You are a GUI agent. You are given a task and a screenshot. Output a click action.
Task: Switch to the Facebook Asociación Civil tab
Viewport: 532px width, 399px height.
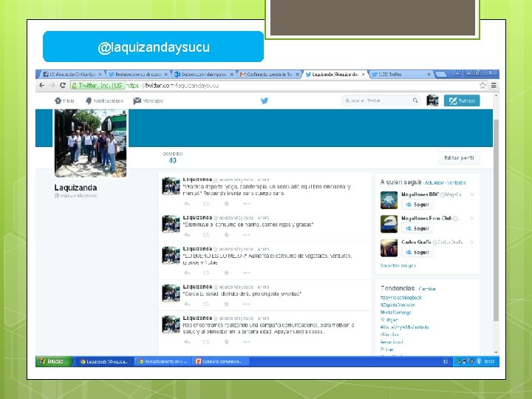[x=72, y=75]
